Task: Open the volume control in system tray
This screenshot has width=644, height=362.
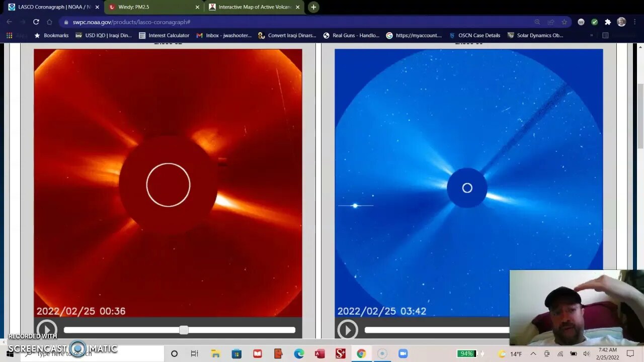Action: (x=586, y=354)
